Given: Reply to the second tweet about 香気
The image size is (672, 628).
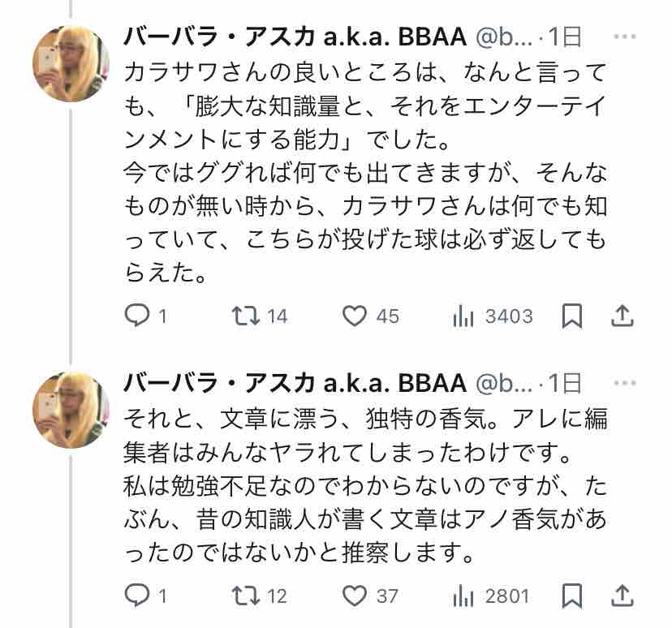Looking at the screenshot, I should pos(137,596).
